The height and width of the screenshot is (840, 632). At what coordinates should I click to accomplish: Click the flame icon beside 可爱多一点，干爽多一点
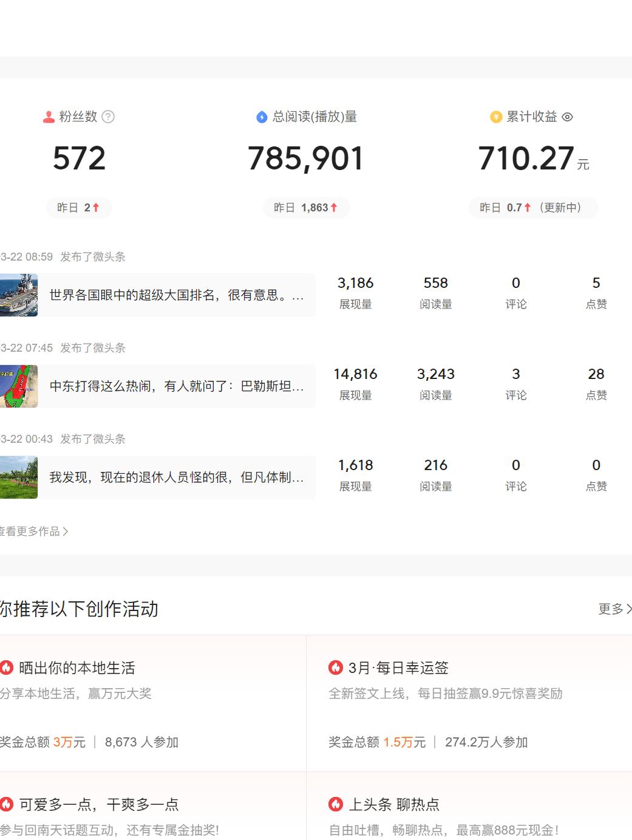point(7,804)
